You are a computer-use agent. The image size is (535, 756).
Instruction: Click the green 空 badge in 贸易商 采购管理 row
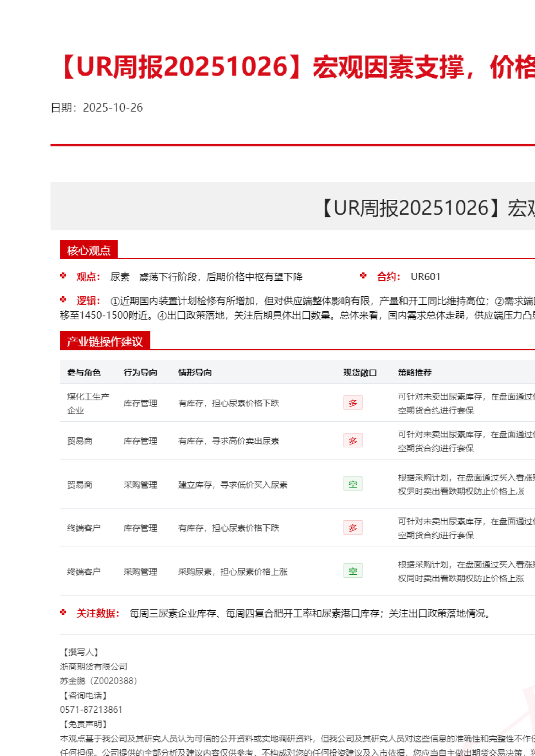(353, 484)
